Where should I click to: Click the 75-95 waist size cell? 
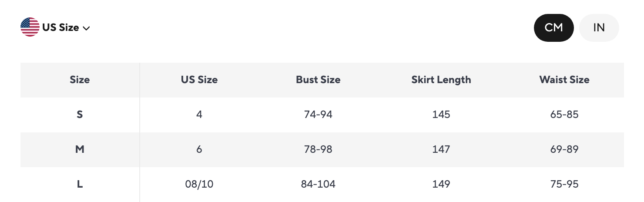[x=564, y=184]
